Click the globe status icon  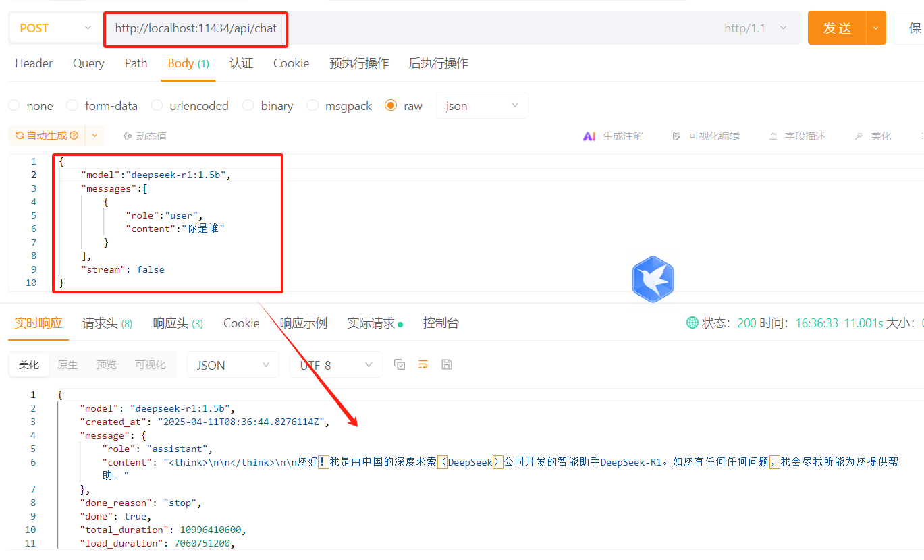click(692, 323)
